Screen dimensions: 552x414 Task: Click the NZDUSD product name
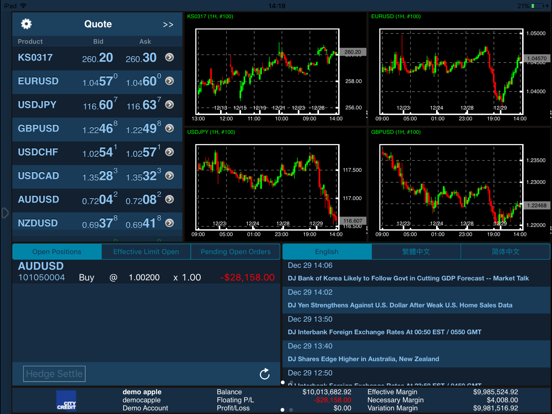[38, 223]
